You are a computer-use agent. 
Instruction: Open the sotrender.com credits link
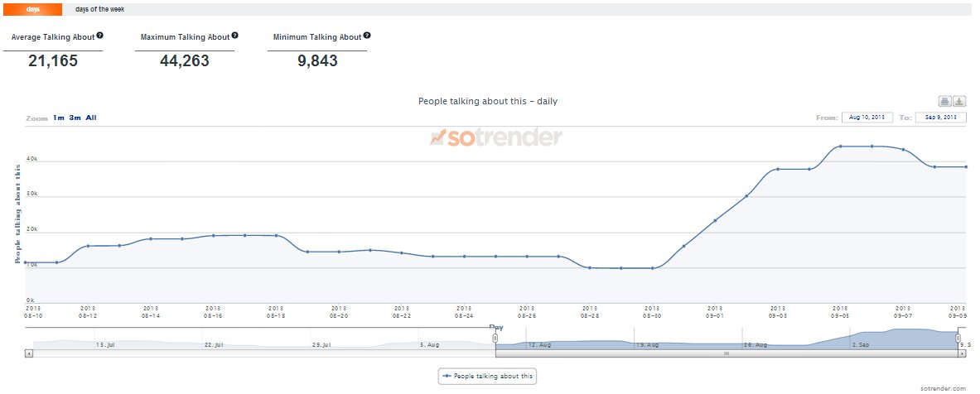point(942,387)
